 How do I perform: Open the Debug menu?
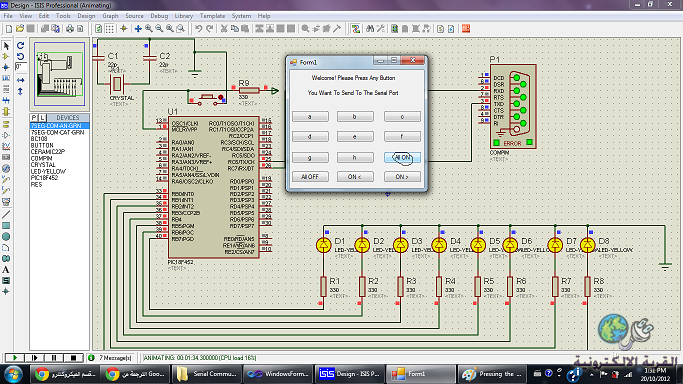pos(159,16)
